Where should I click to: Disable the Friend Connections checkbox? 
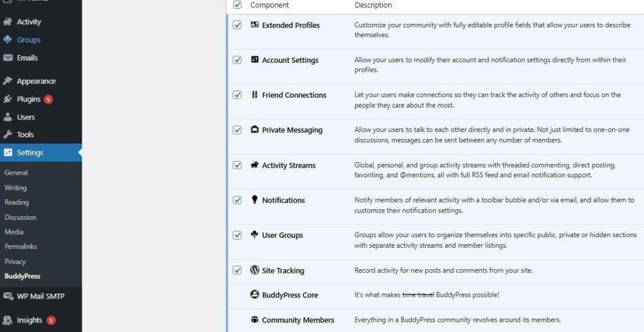pyautogui.click(x=237, y=94)
